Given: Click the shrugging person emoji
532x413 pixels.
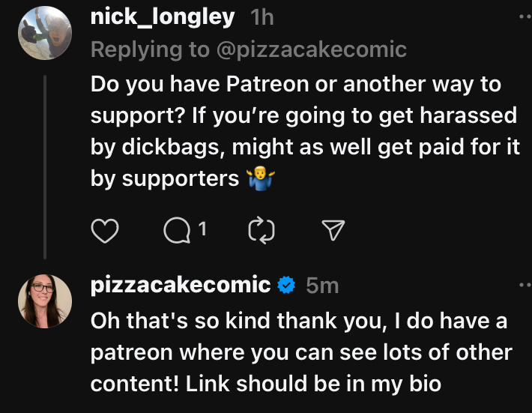Looking at the screenshot, I should 261,178.
